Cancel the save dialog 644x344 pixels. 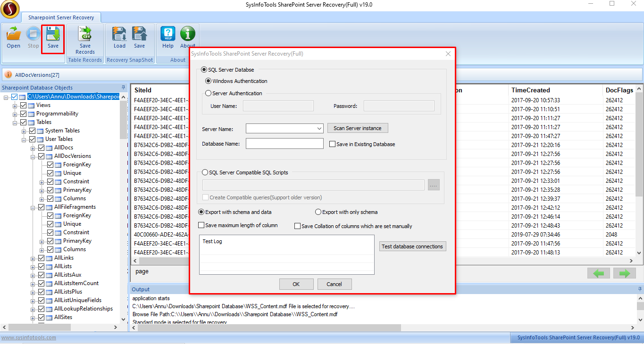click(334, 284)
